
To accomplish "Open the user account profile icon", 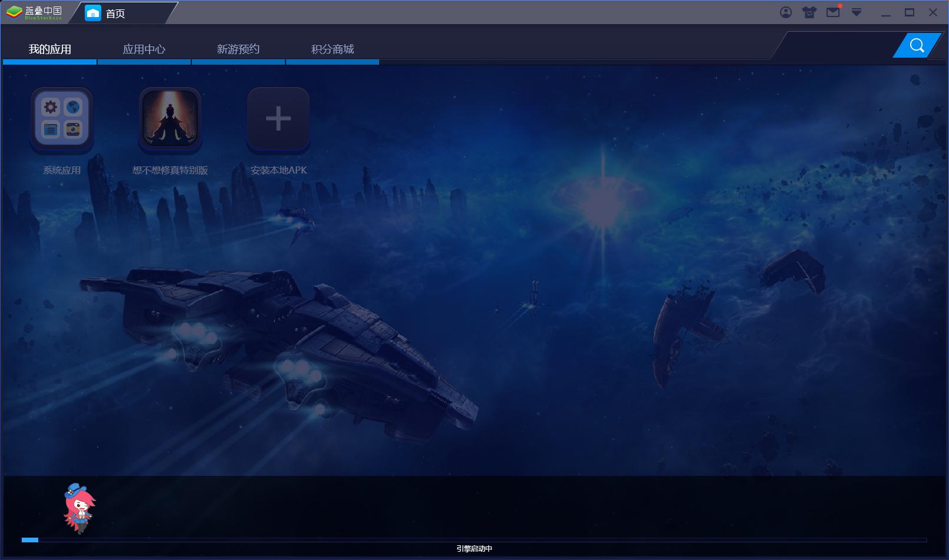I will [786, 12].
